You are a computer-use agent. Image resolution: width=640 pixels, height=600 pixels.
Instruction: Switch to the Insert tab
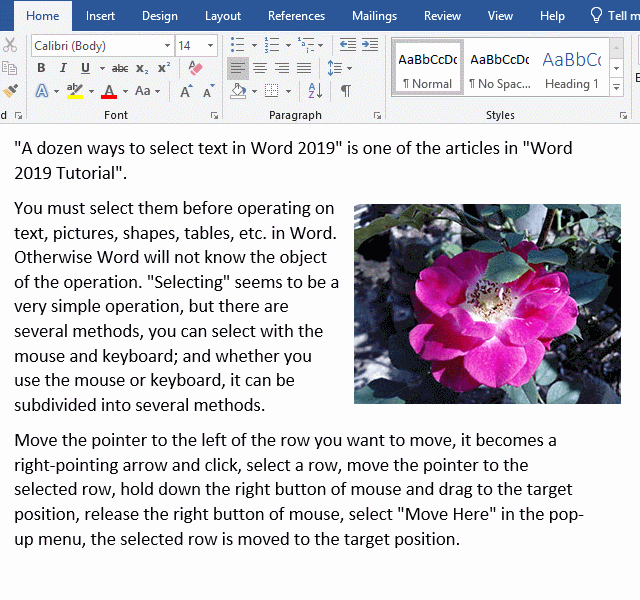(100, 16)
